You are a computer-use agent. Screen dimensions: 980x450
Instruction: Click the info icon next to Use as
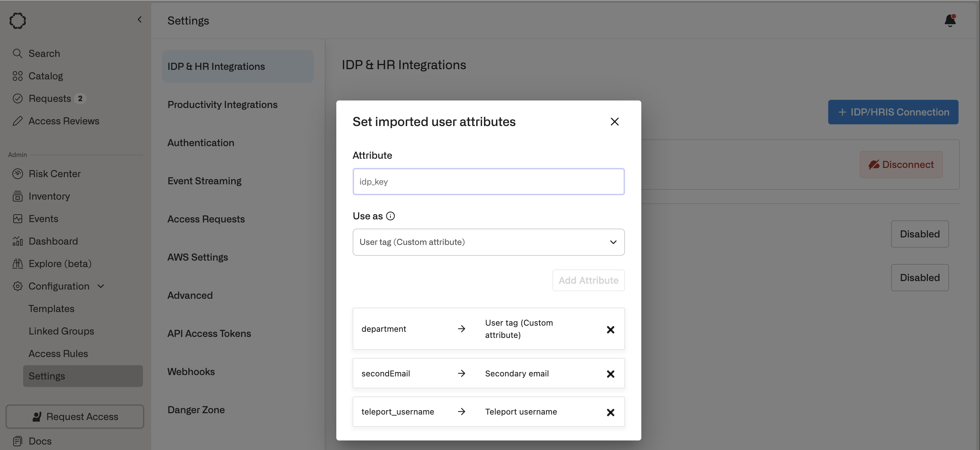tap(390, 216)
